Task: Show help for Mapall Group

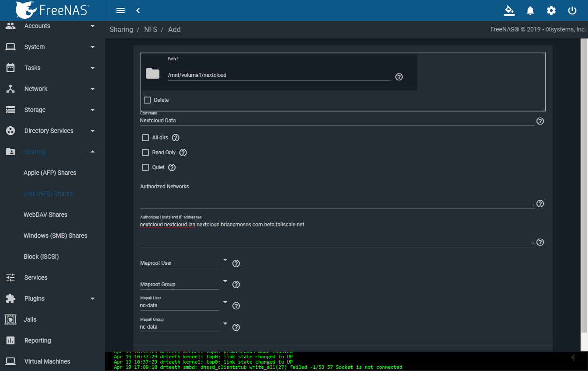Action: [236, 327]
